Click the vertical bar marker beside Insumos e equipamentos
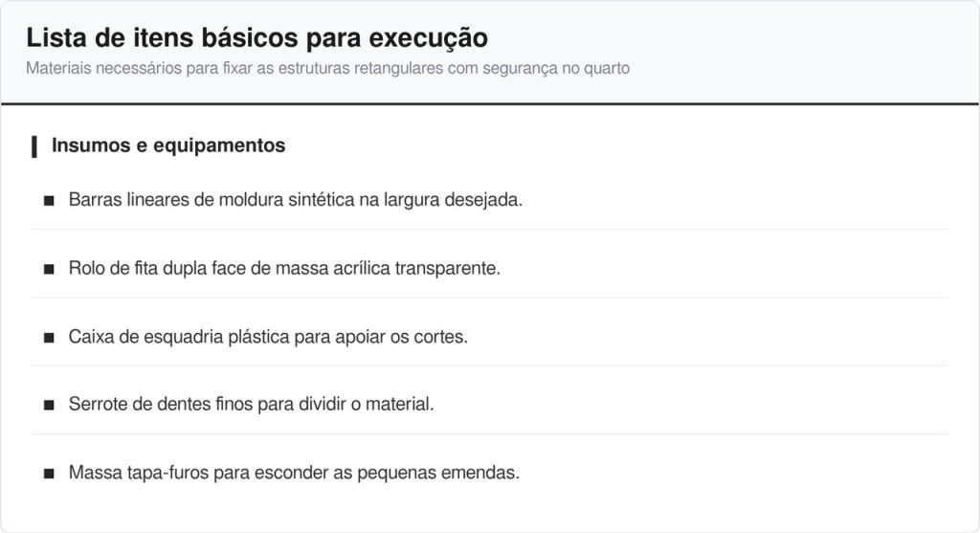 (x=34, y=146)
